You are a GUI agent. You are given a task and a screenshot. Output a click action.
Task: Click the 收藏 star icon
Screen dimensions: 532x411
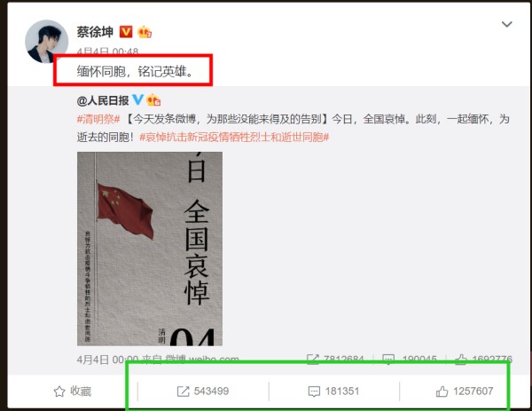click(59, 391)
